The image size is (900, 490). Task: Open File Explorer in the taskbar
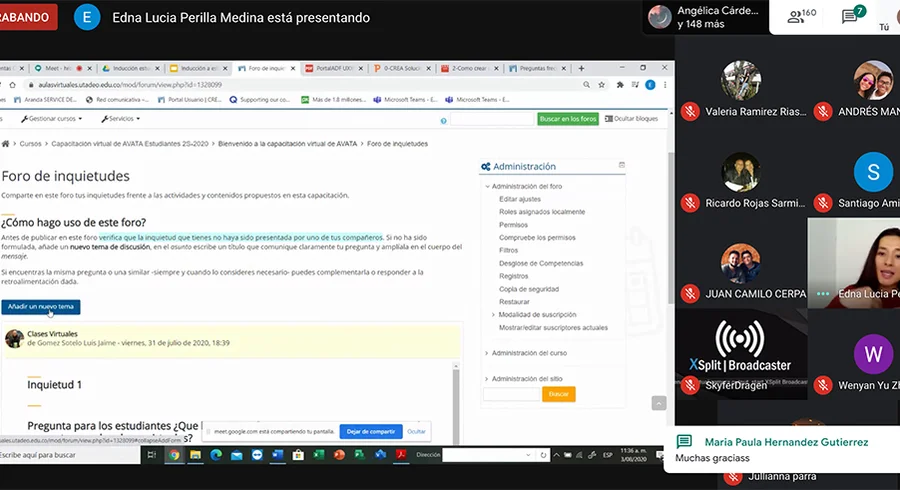point(195,455)
